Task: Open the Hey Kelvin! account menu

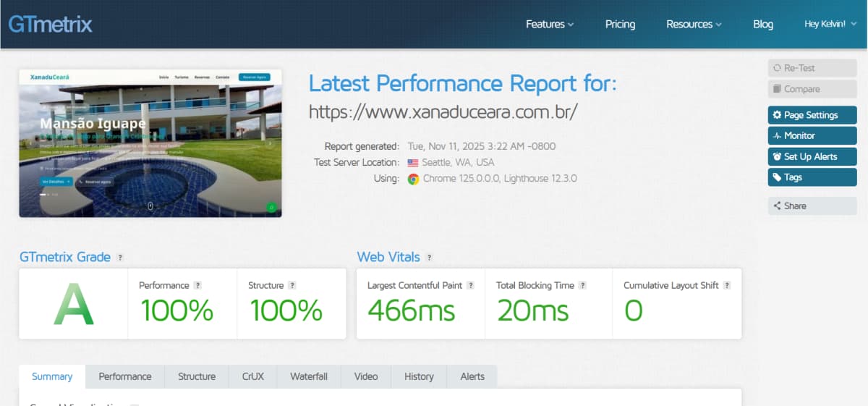Action: (x=829, y=24)
